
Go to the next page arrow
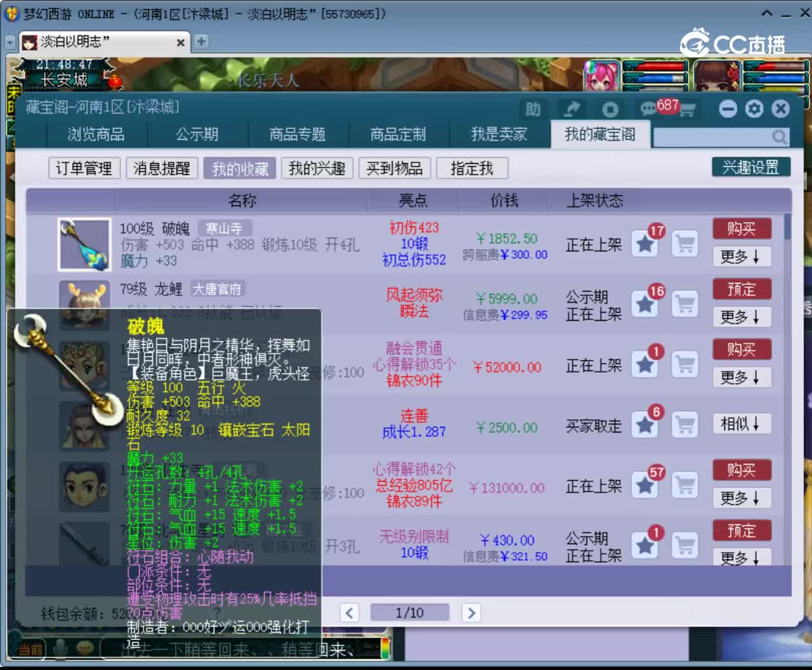pyautogui.click(x=471, y=613)
